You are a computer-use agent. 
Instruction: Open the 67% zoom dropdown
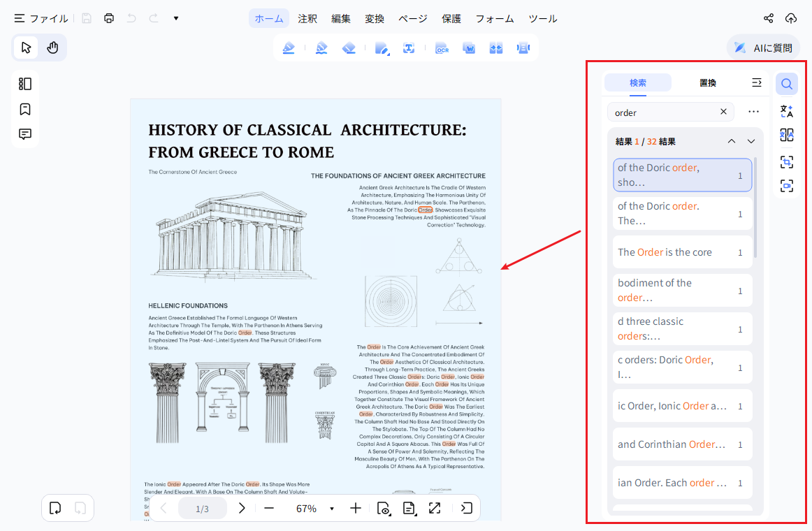[331, 509]
